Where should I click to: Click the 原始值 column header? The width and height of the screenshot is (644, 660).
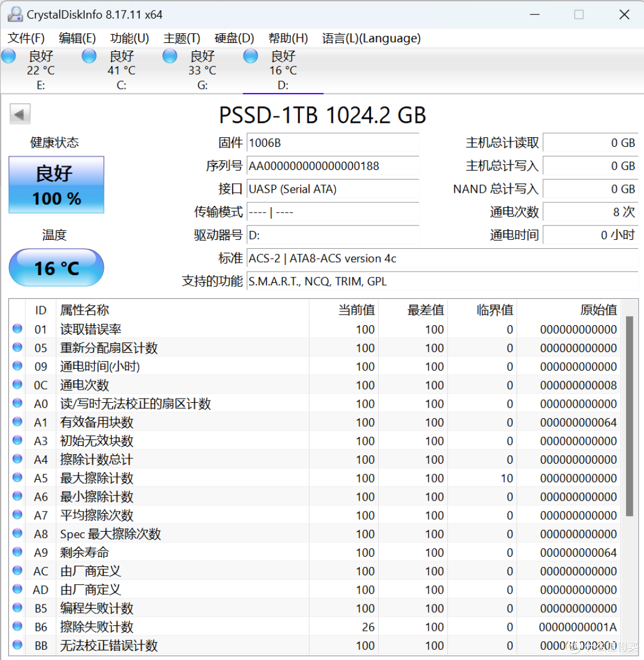[568, 310]
